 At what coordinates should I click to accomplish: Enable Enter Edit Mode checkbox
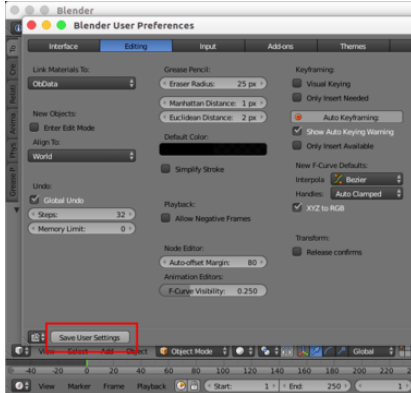34,127
